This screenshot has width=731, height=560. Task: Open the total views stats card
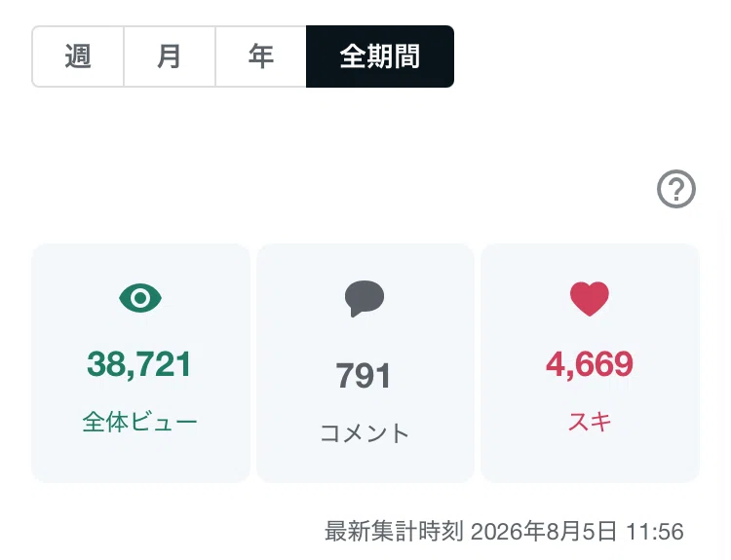[x=140, y=363]
